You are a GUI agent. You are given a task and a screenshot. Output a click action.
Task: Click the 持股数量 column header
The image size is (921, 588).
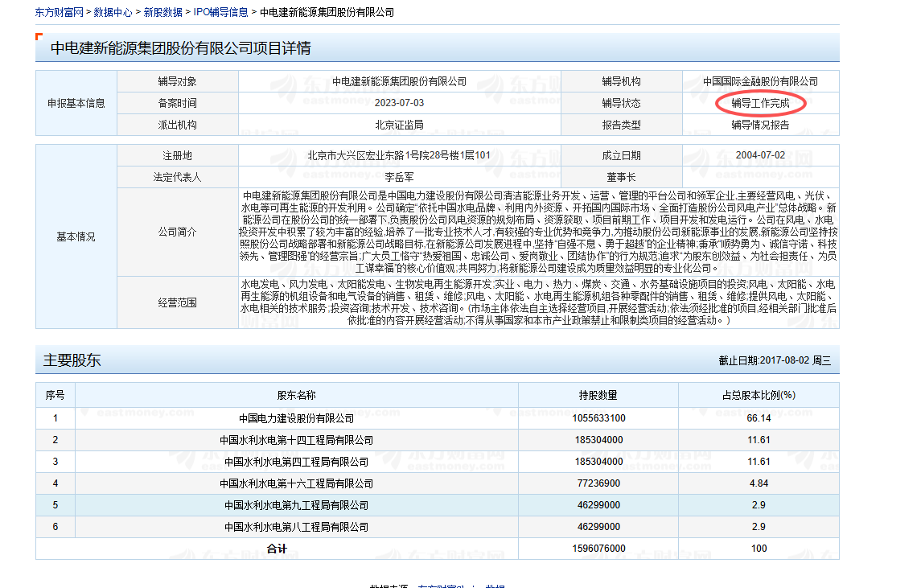click(x=598, y=395)
